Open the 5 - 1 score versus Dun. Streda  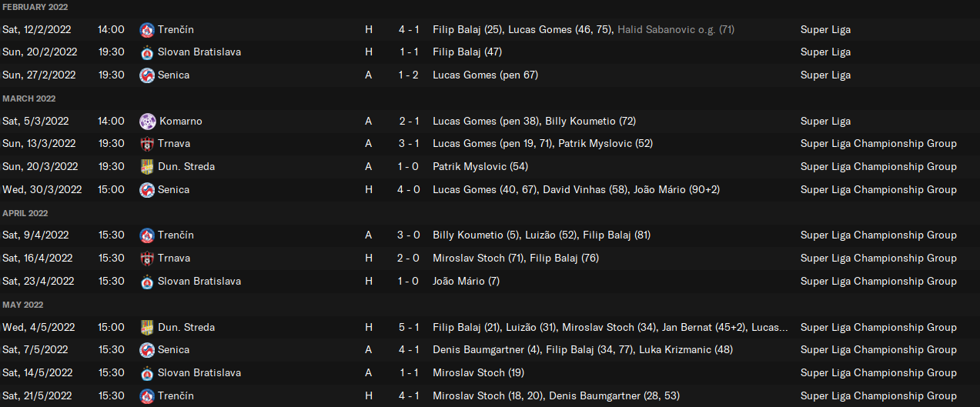(x=408, y=327)
